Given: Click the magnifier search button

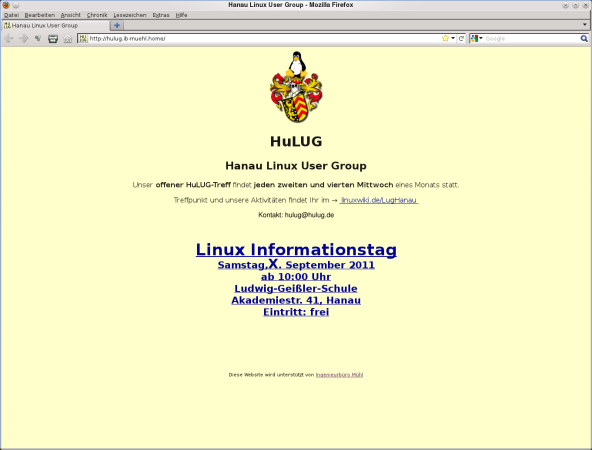Looking at the screenshot, I should click(584, 39).
